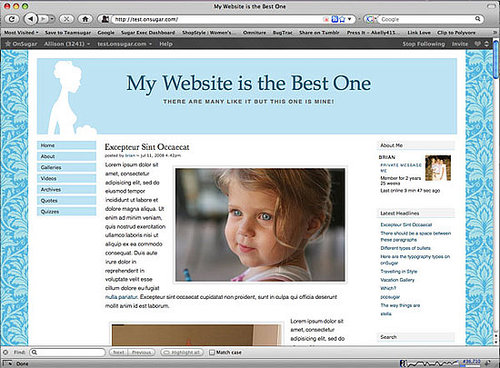The height and width of the screenshot is (368, 500).
Task: Select Quizzes in the left navigation
Action: [x=66, y=212]
